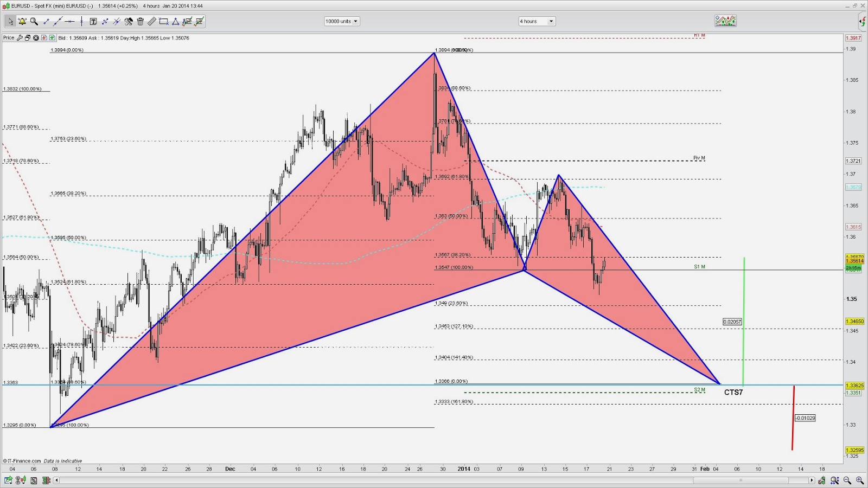Viewport: 868px width, 488px height.
Task: Select the last Fibonacci toolbar tool
Action: point(199,22)
